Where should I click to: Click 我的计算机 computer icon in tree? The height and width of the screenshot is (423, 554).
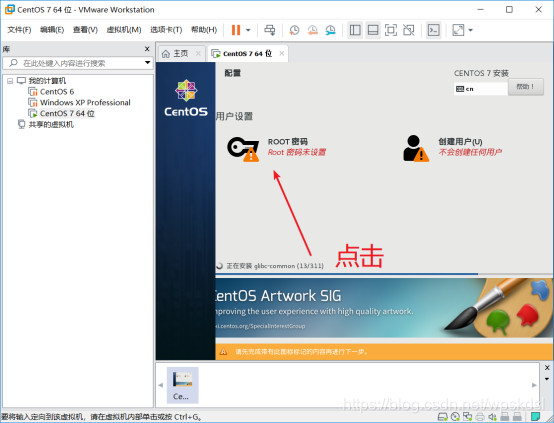22,81
